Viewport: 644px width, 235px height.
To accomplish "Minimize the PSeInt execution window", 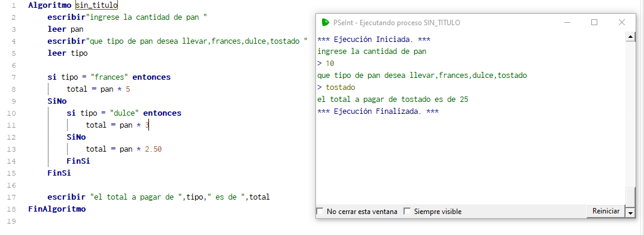I will pos(567,23).
